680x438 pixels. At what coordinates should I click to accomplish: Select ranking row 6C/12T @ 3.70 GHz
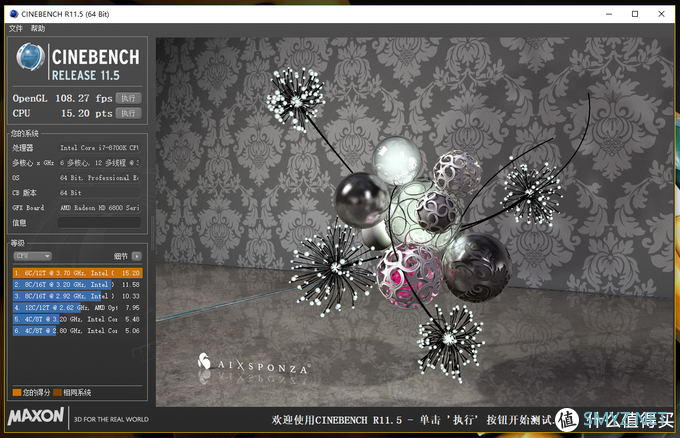pyautogui.click(x=78, y=273)
